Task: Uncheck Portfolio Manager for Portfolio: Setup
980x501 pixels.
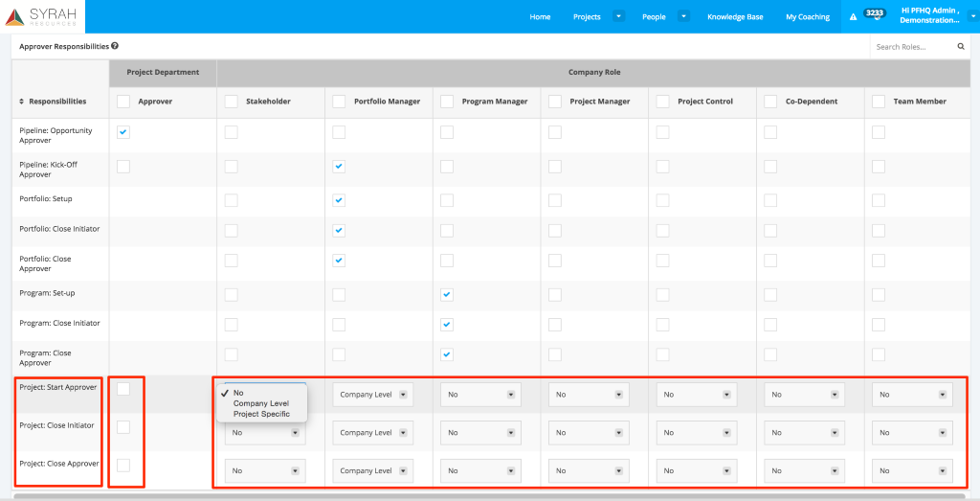Action: [339, 200]
